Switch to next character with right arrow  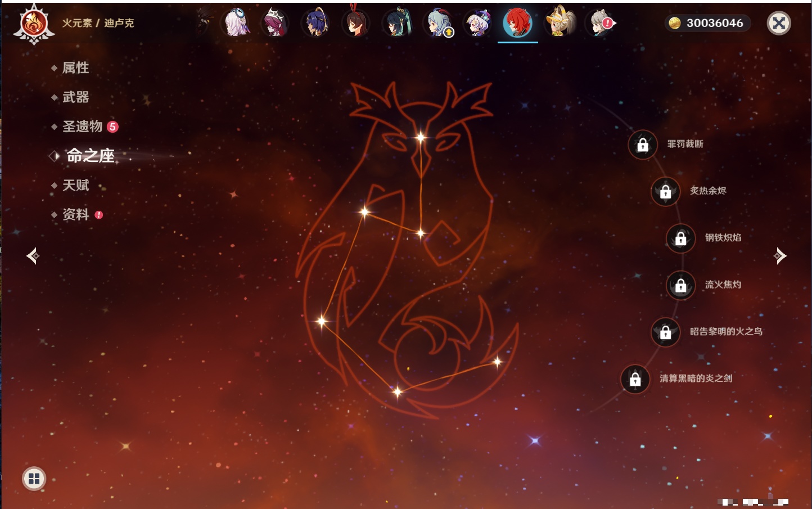point(780,256)
